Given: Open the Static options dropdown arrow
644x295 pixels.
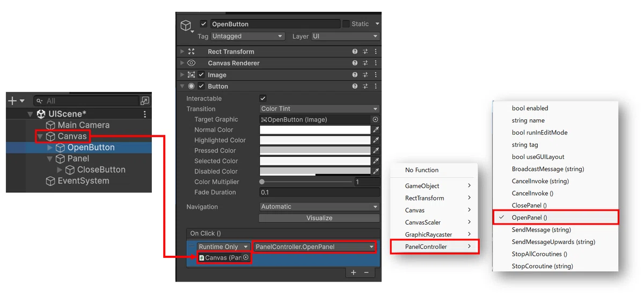Looking at the screenshot, I should [377, 24].
